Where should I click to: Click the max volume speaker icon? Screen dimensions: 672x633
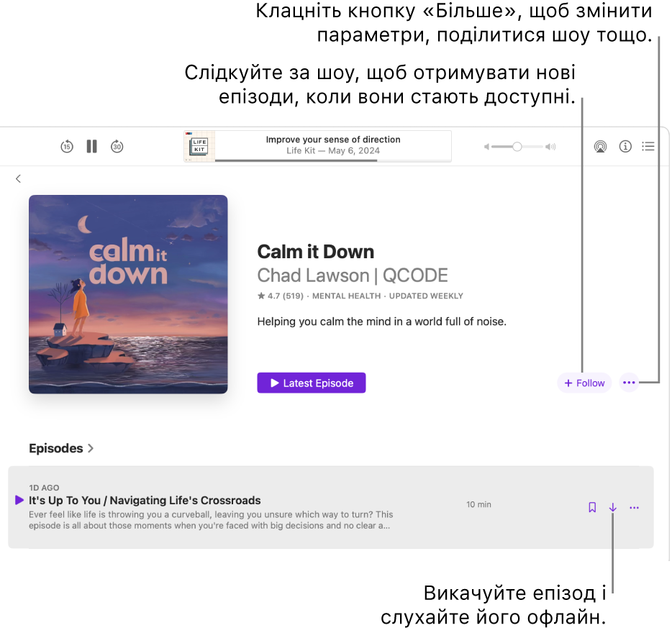click(550, 147)
